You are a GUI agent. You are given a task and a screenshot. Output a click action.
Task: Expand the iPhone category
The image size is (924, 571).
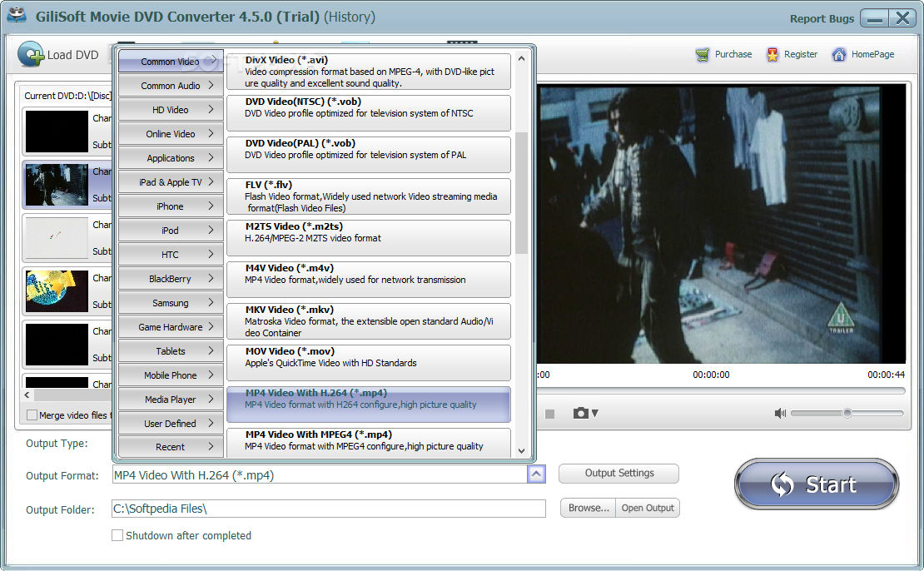(171, 206)
